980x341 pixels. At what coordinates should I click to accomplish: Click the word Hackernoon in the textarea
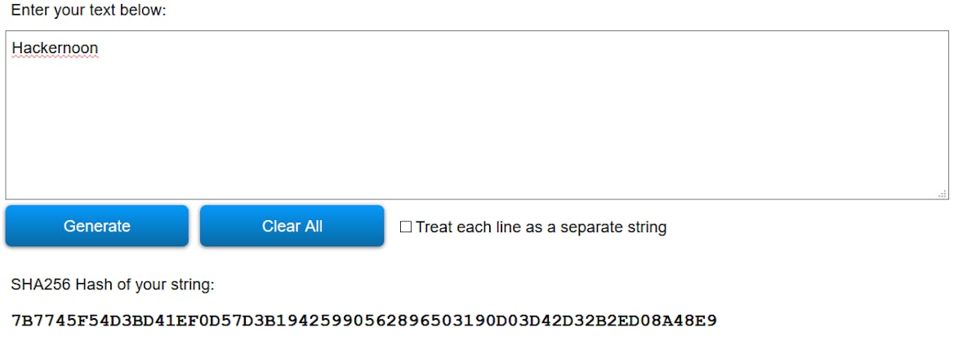55,48
